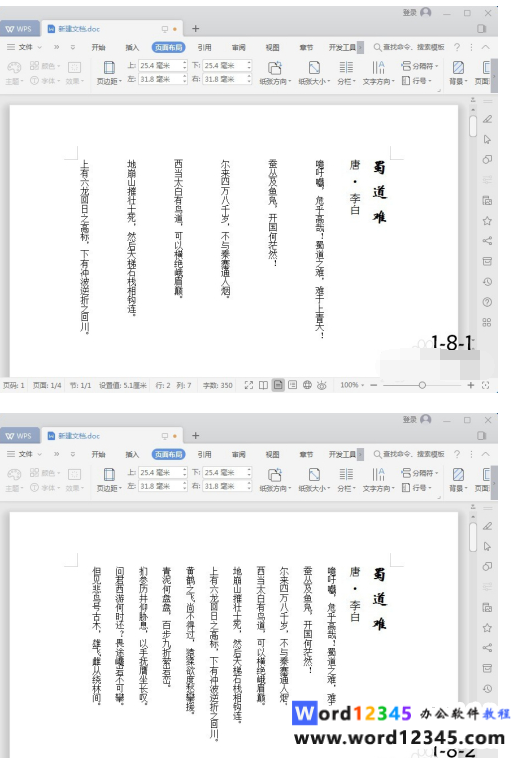Screen dimensions: 515x758
Task: Click fit-page icon right of top zoom slider
Action: click(486, 385)
